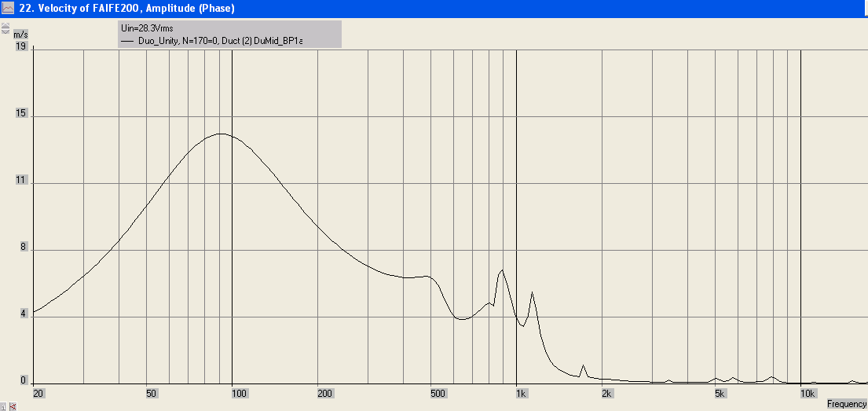This screenshot has height=411, width=868.
Task: Click the '1k' frequency axis label
Action: 523,394
